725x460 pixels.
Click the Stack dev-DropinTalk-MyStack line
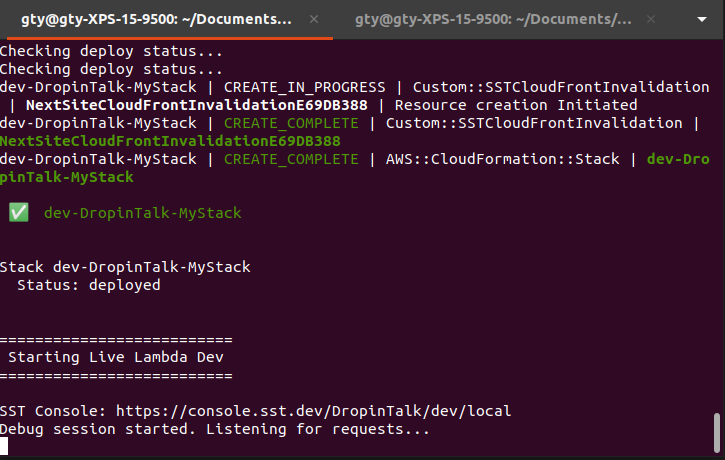pyautogui.click(x=125, y=267)
